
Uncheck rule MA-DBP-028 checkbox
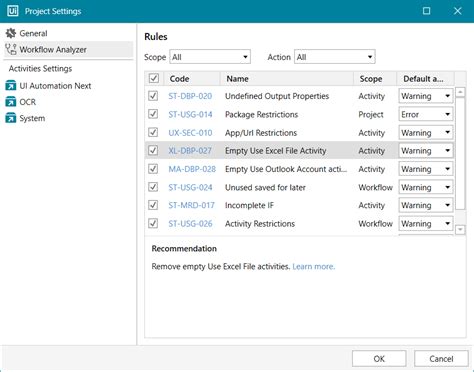point(153,169)
